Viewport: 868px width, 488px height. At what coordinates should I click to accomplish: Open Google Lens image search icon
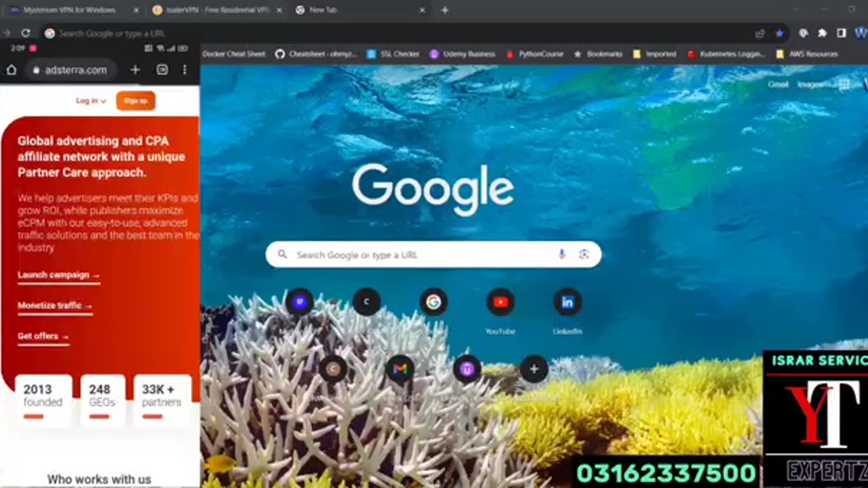584,254
